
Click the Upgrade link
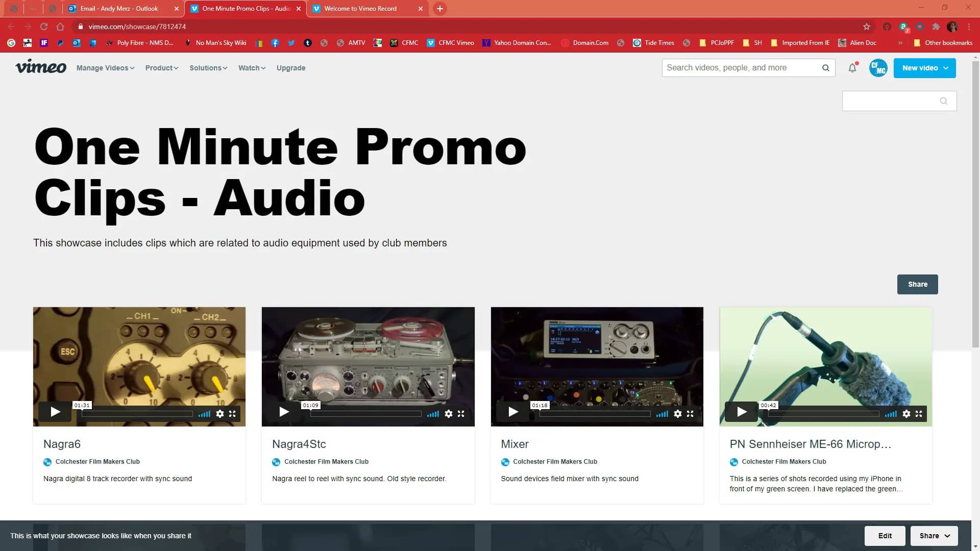tap(291, 68)
